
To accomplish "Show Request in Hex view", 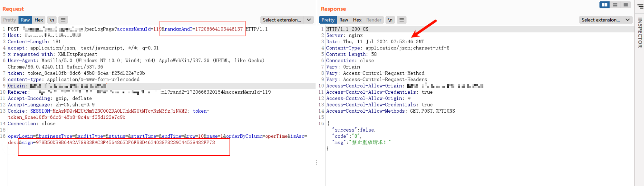I will point(39,20).
